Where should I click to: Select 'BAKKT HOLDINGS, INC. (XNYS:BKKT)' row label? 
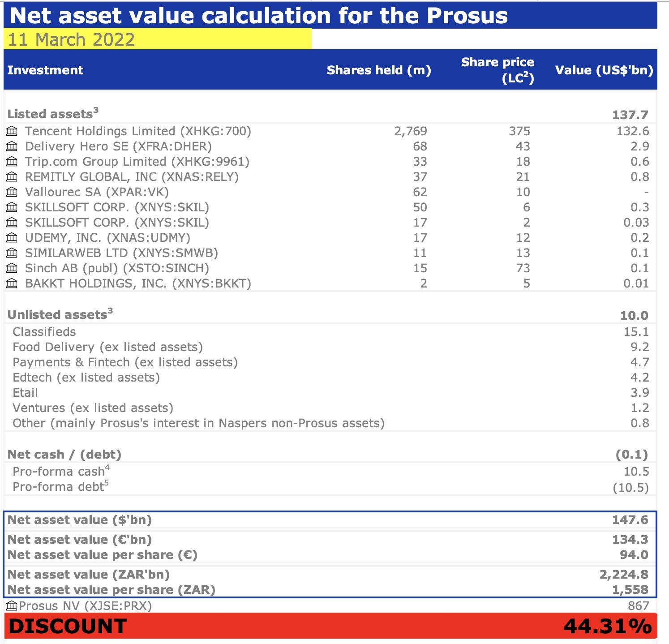pyautogui.click(x=138, y=283)
